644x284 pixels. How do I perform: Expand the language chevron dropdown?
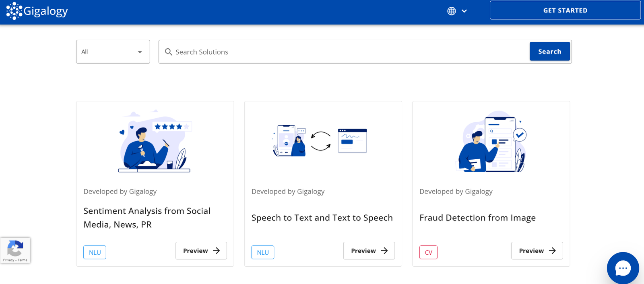464,11
